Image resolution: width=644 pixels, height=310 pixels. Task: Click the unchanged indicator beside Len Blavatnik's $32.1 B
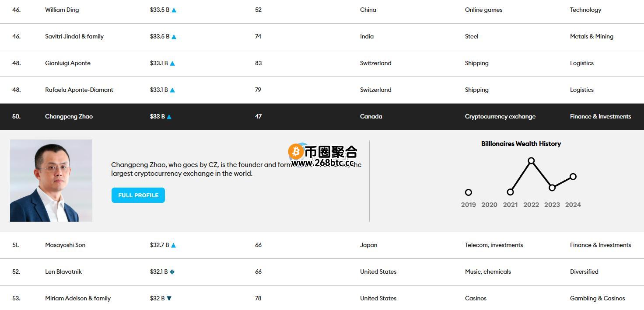pyautogui.click(x=172, y=272)
